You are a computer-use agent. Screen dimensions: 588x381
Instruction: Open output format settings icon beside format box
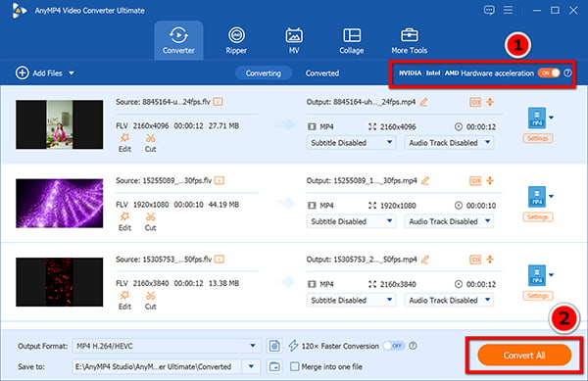[274, 346]
